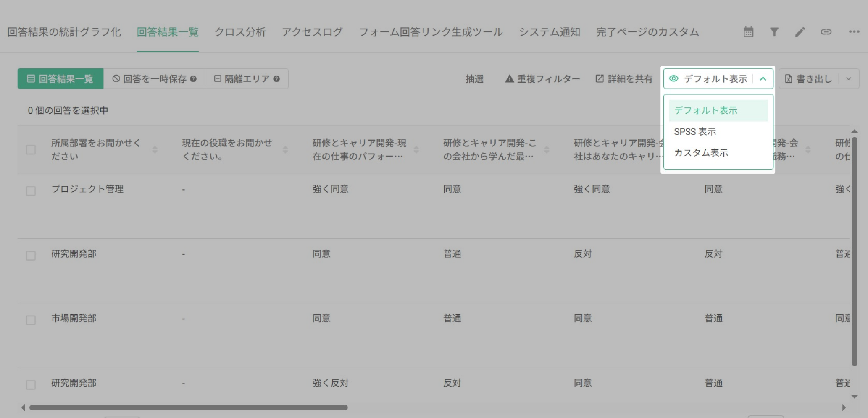The width and height of the screenshot is (868, 418).
Task: Check the プロジェクト管理 row checkbox
Action: [31, 191]
